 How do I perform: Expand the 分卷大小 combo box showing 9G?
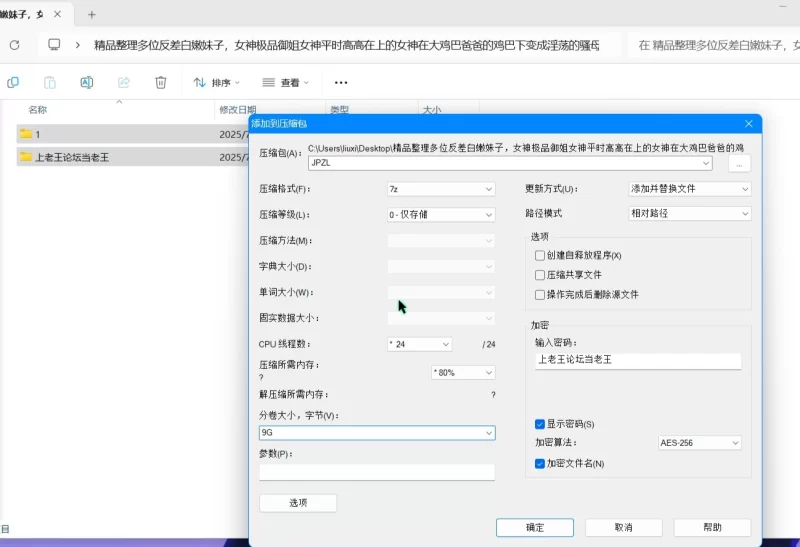pos(489,433)
